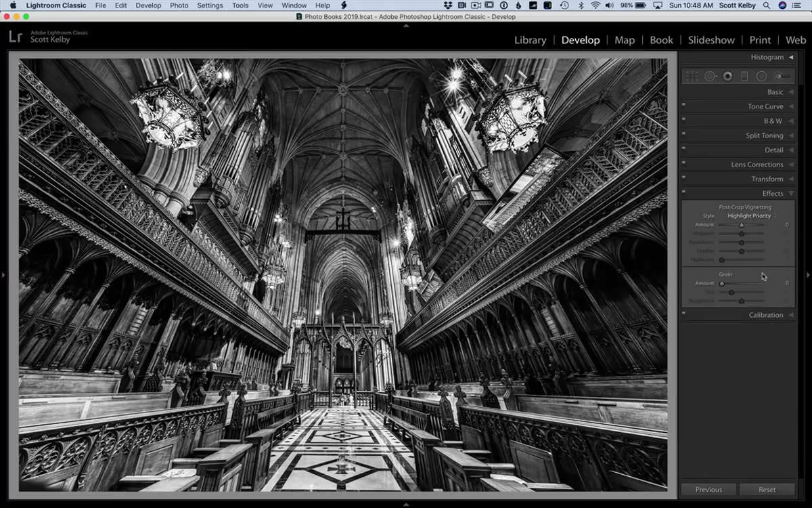Expand the Tone Curve panel triangle

tap(790, 107)
